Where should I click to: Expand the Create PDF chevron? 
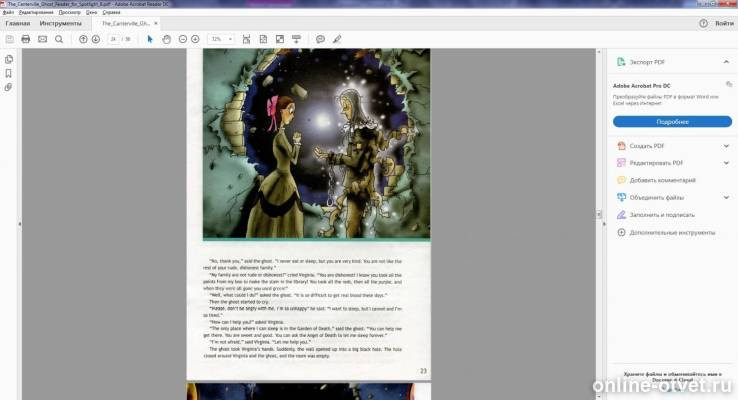(726, 146)
